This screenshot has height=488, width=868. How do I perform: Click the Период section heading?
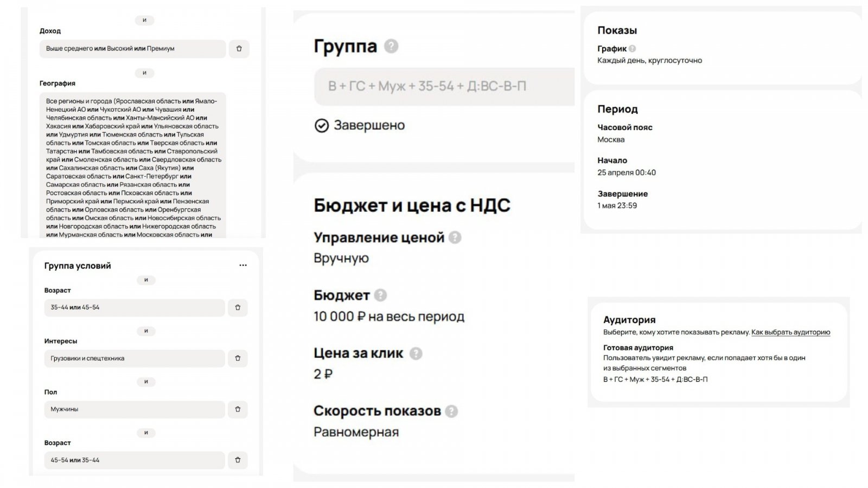[617, 109]
